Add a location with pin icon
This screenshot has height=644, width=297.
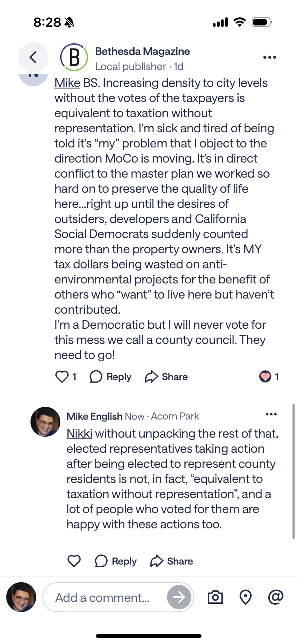pyautogui.click(x=245, y=597)
